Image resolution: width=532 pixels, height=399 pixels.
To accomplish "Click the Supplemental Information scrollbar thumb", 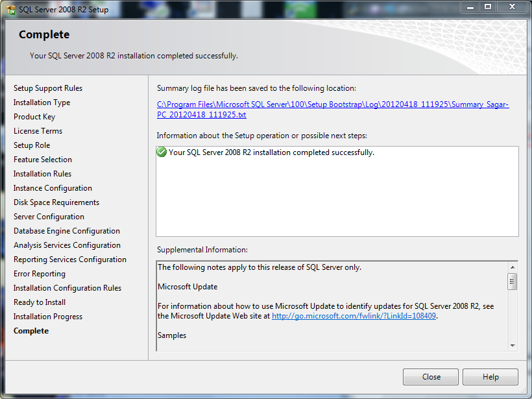I will click(513, 282).
